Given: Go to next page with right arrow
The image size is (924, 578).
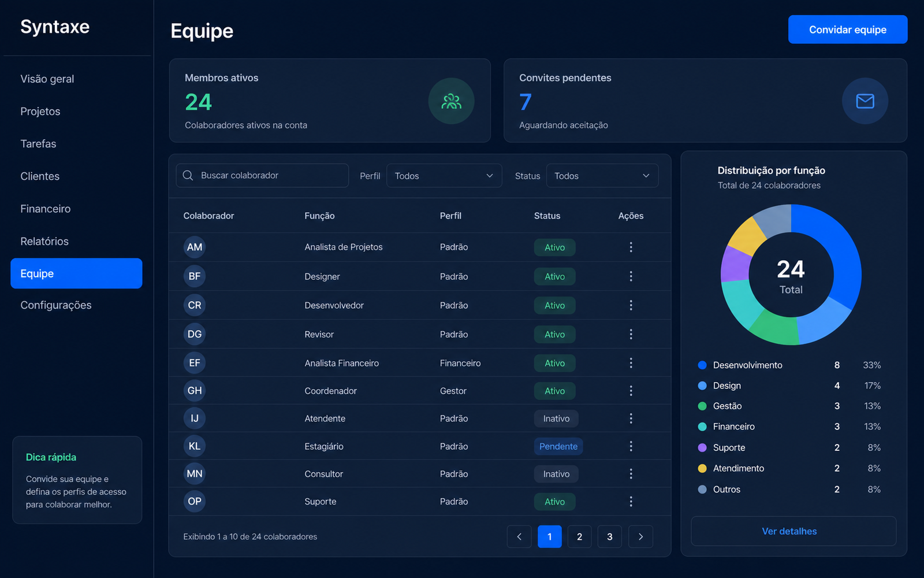Looking at the screenshot, I should tap(640, 536).
